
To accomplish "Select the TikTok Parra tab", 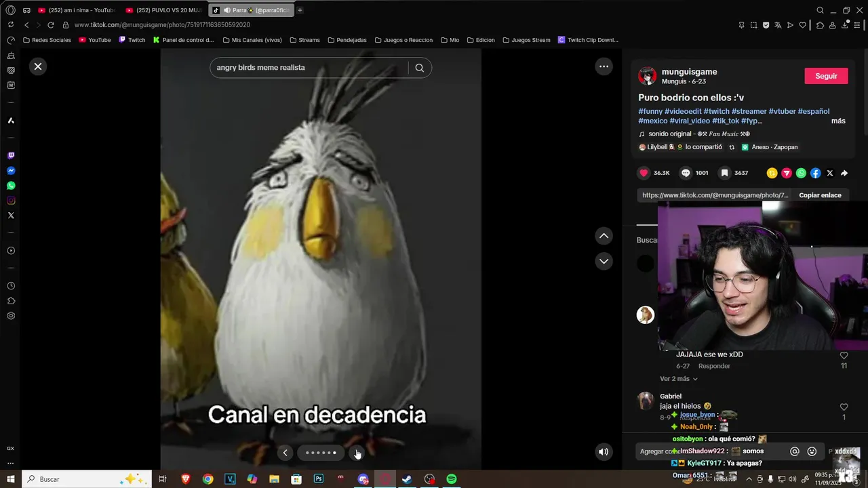I will [x=252, y=10].
